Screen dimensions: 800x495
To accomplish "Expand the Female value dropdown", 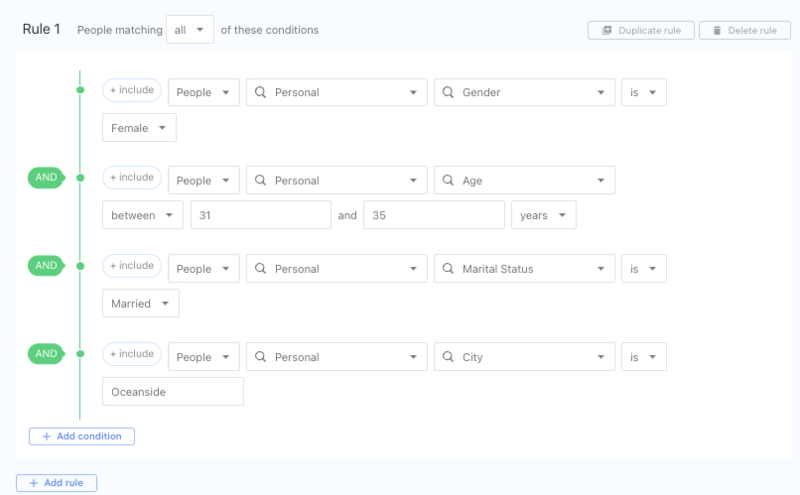I will click(139, 128).
